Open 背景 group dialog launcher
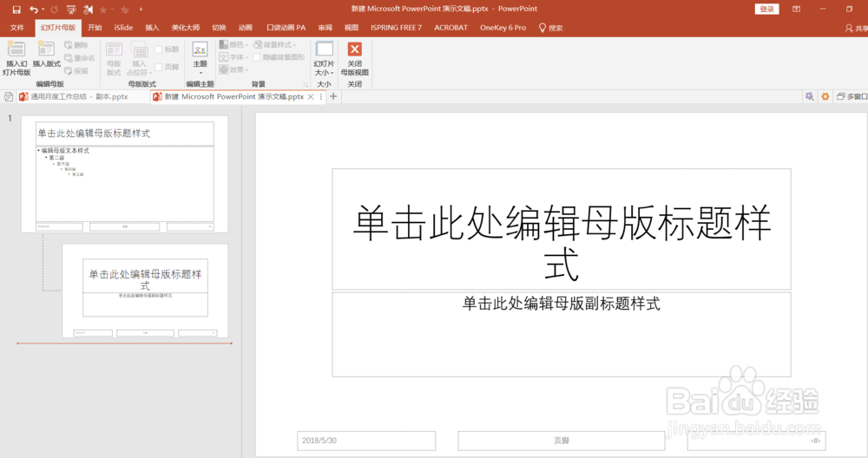868x458 pixels. 306,85
